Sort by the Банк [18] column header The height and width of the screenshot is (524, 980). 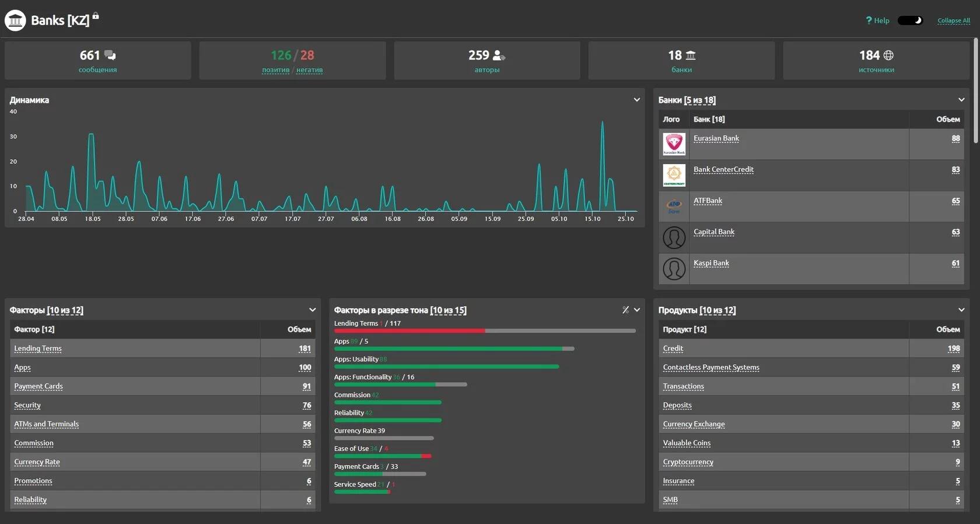(x=709, y=119)
